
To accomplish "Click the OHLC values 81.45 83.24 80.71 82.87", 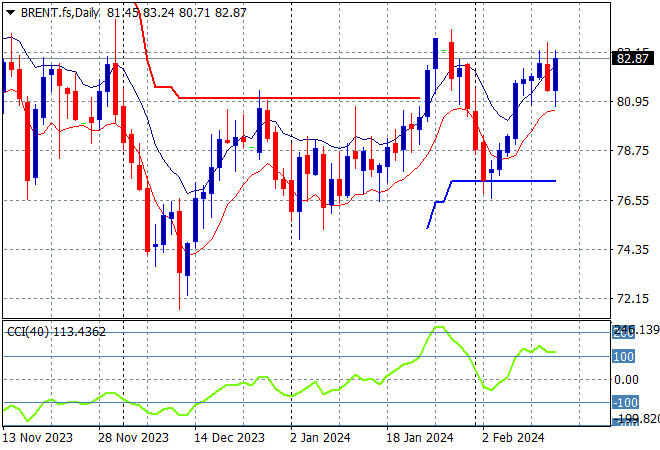I will 176,13.
